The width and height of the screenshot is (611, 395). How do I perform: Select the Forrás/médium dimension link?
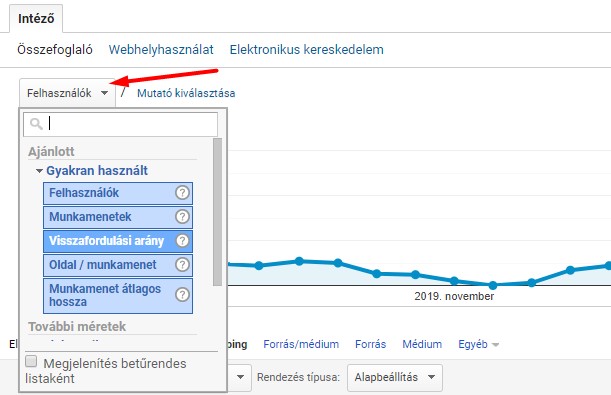click(x=301, y=344)
